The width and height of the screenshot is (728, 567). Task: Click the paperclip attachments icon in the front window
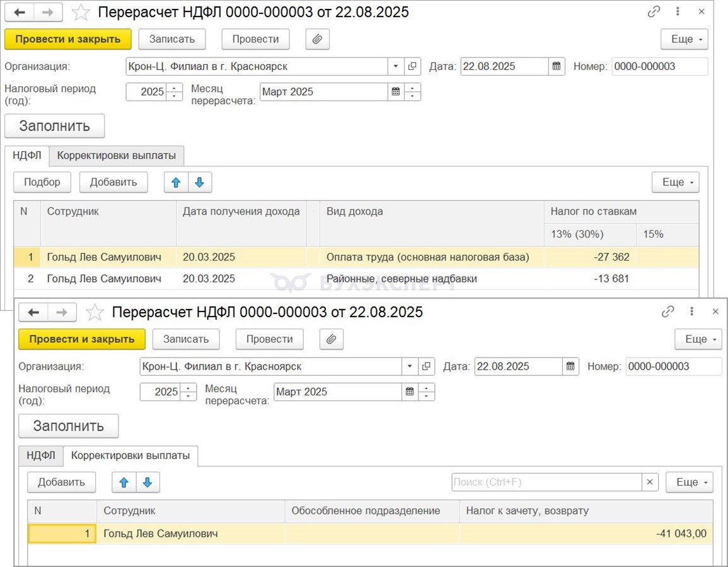331,339
